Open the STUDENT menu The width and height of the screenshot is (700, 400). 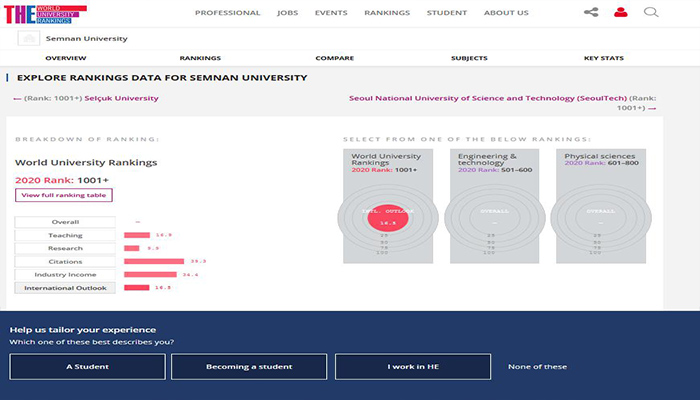click(447, 13)
